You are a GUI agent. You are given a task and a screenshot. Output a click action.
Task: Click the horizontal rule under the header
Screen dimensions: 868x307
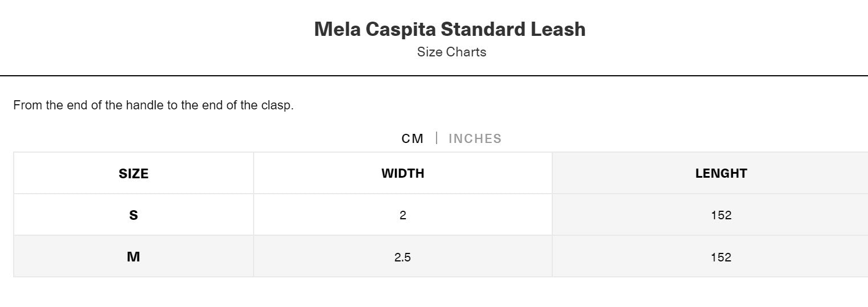click(x=434, y=76)
